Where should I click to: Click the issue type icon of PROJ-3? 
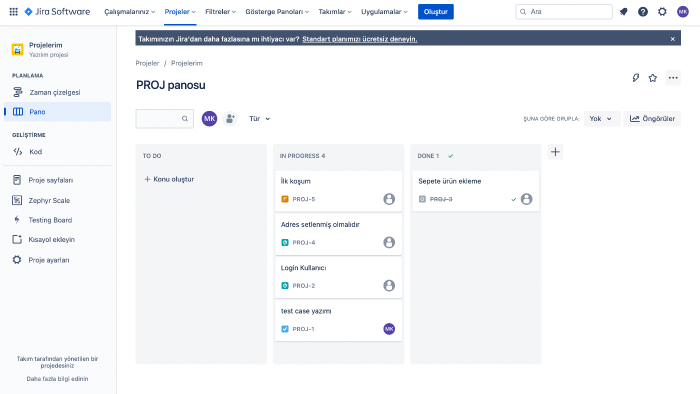coord(422,199)
